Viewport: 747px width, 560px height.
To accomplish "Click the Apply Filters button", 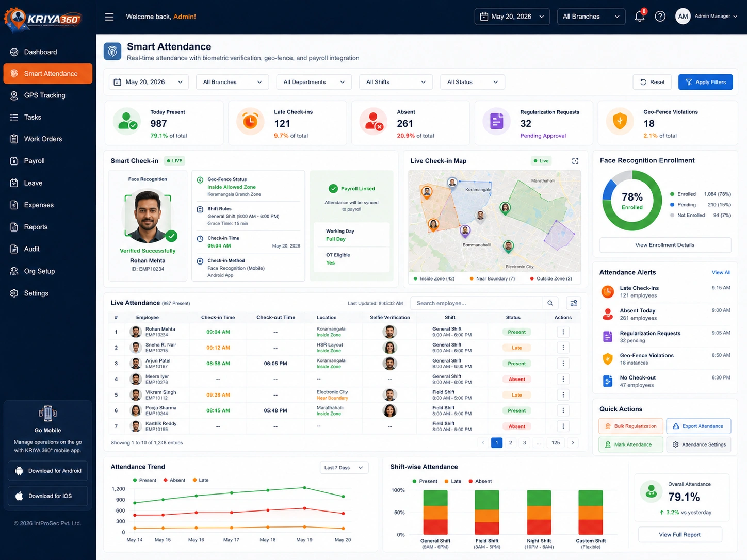I will coord(705,82).
